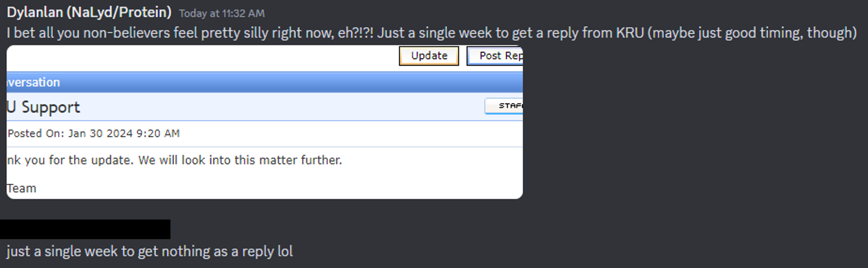This screenshot has height=268, width=868.
Task: Click the eh?!?! text in message
Action: tap(355, 33)
